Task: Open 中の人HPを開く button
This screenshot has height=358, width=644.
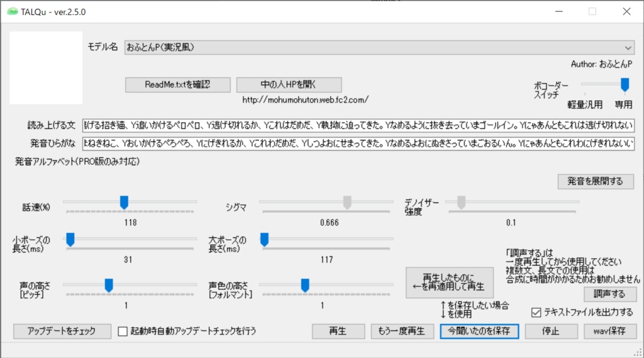Action: click(x=289, y=85)
